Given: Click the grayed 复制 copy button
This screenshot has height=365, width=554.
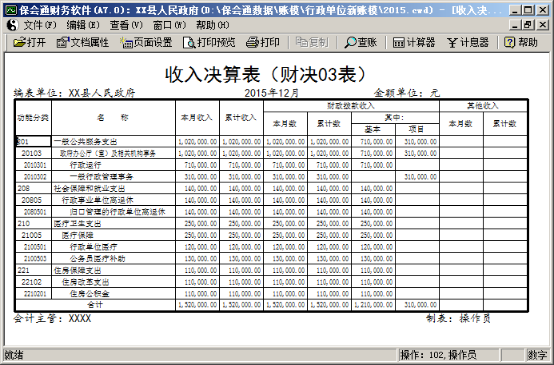Looking at the screenshot, I should pos(312,42).
